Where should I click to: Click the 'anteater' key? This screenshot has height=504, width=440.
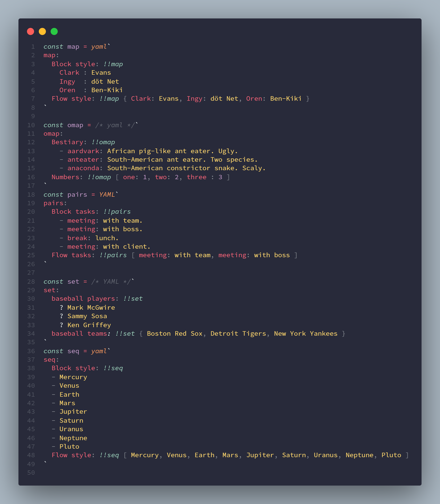click(83, 160)
